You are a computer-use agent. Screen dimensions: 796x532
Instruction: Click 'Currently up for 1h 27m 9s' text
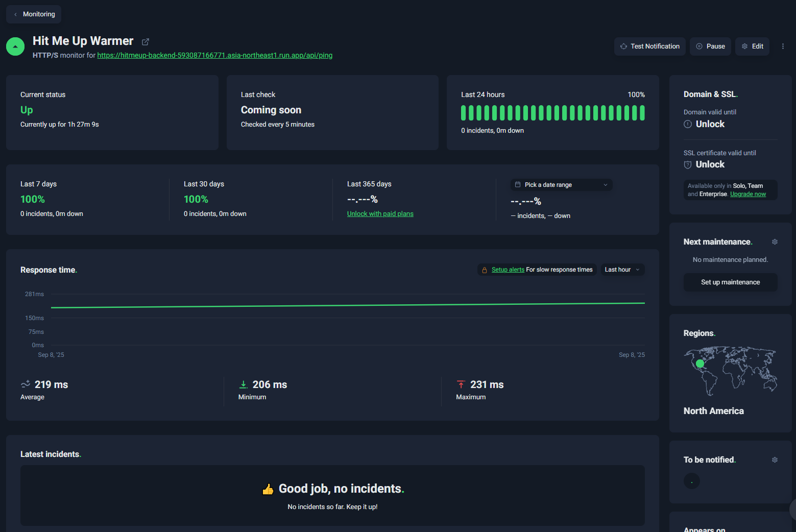60,125
